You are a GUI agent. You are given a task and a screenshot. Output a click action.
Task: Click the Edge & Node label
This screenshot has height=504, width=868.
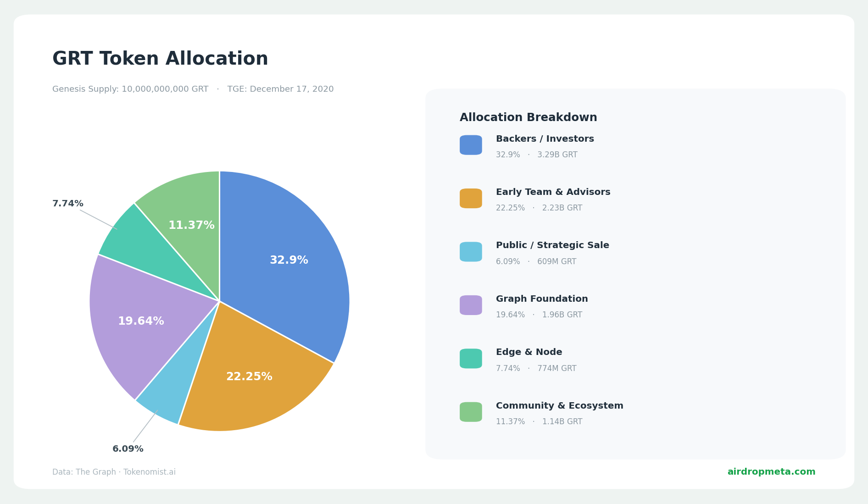click(529, 352)
